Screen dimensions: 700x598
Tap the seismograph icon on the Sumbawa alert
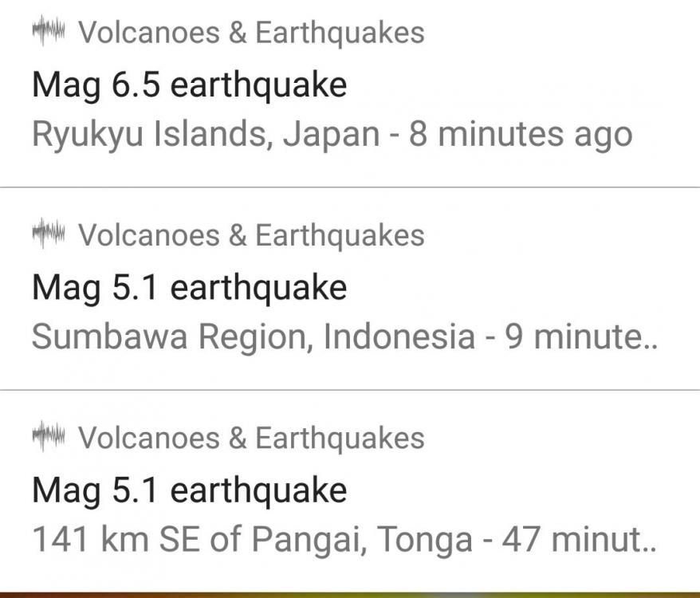[49, 235]
